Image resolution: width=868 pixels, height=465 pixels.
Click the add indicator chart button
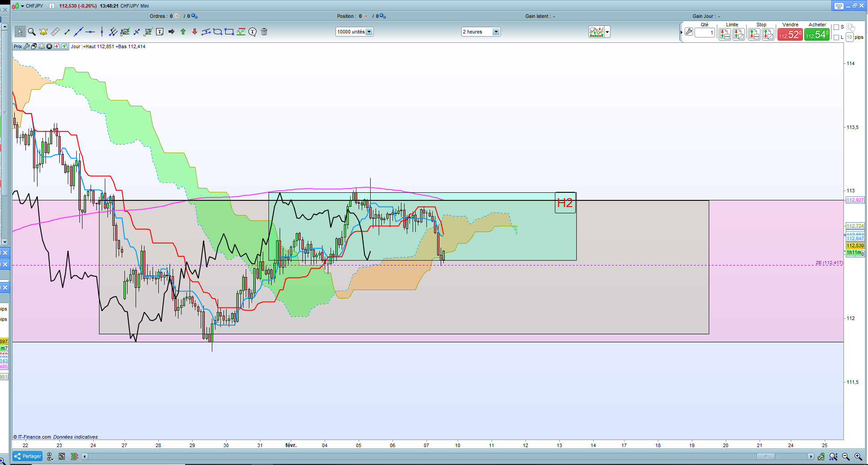[596, 32]
